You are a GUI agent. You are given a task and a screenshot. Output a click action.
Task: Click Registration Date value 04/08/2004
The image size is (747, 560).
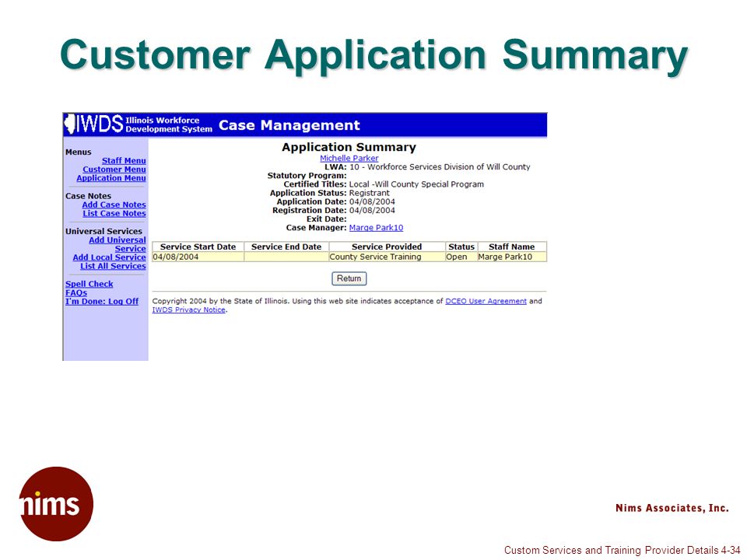tap(372, 210)
